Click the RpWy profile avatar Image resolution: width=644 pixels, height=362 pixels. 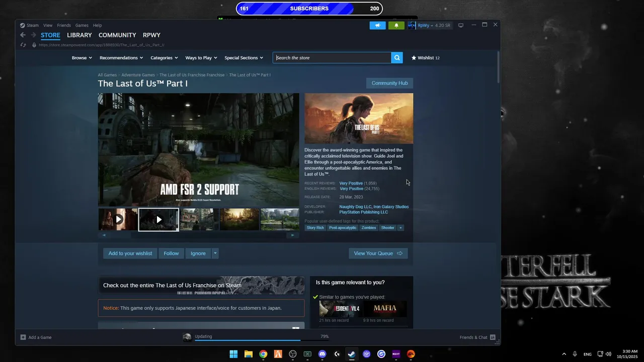click(x=412, y=25)
